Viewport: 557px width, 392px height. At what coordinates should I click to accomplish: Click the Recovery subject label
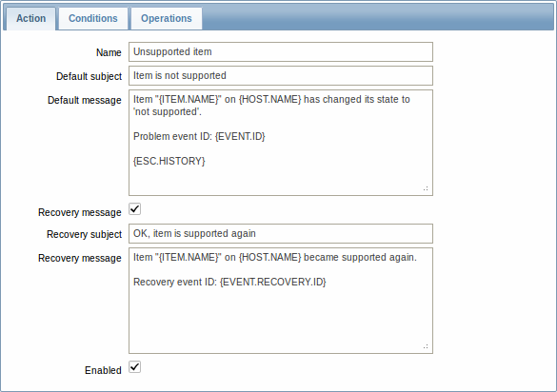coord(84,234)
